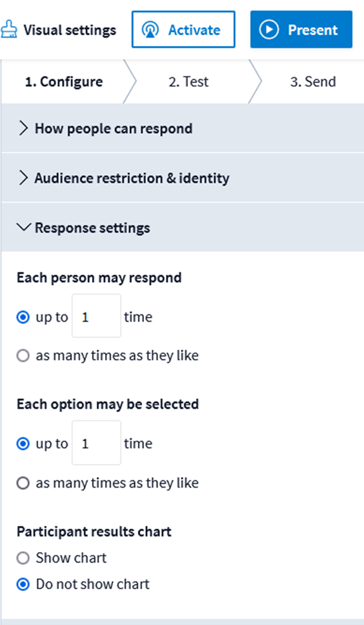Click the person response count field
This screenshot has height=625, width=364.
point(96,316)
